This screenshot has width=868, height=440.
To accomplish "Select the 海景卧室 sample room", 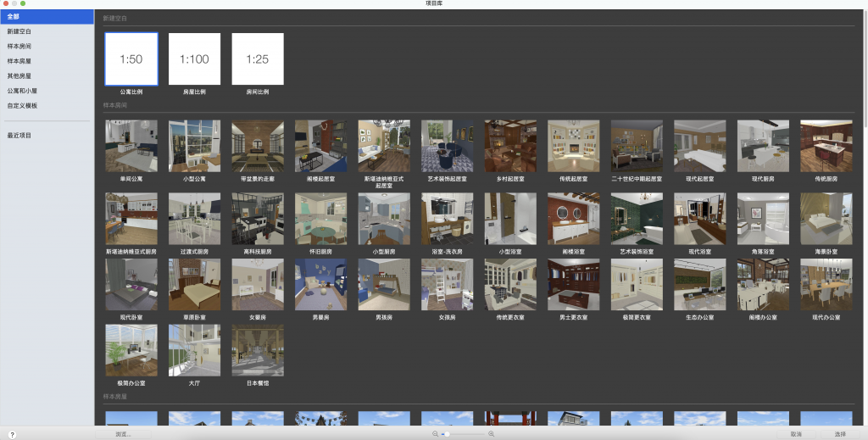I will coord(826,219).
